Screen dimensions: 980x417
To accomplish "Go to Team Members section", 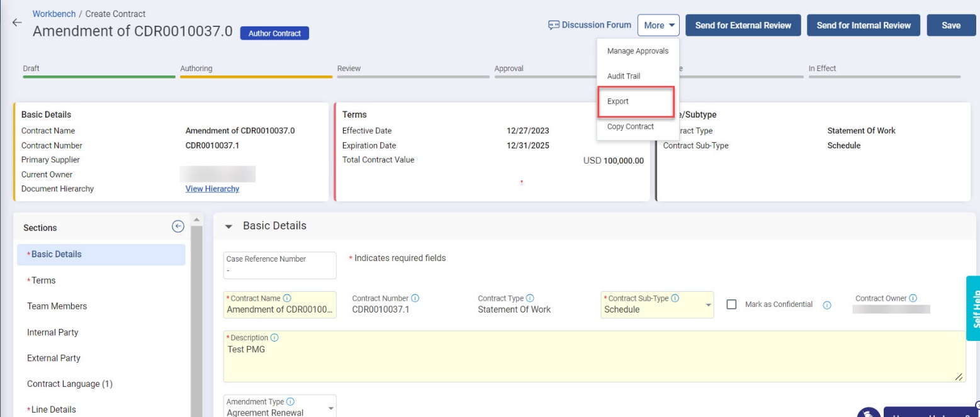I will pos(57,306).
